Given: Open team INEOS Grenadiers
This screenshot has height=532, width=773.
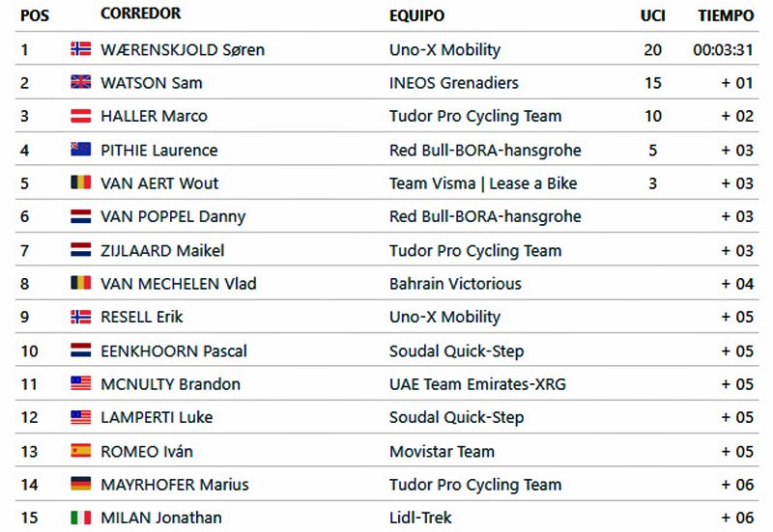Looking at the screenshot, I should pyautogui.click(x=453, y=83).
